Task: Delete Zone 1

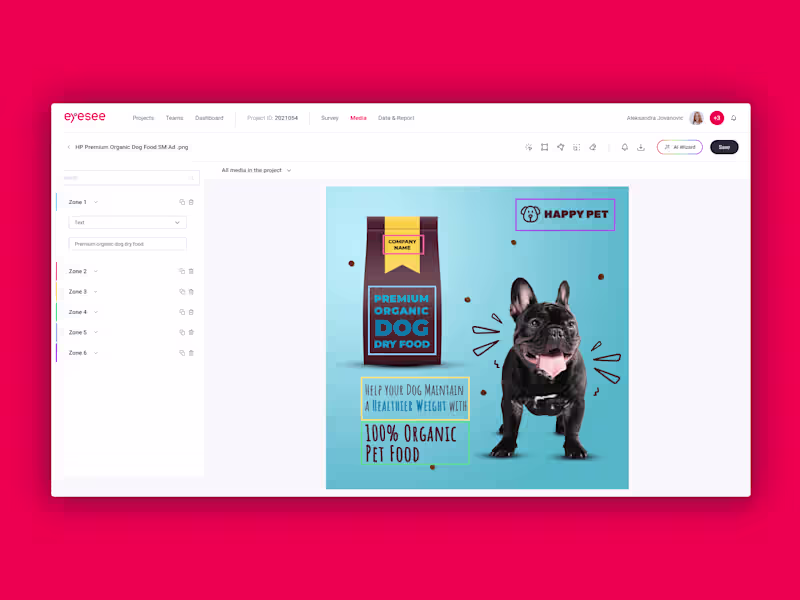Action: click(191, 202)
